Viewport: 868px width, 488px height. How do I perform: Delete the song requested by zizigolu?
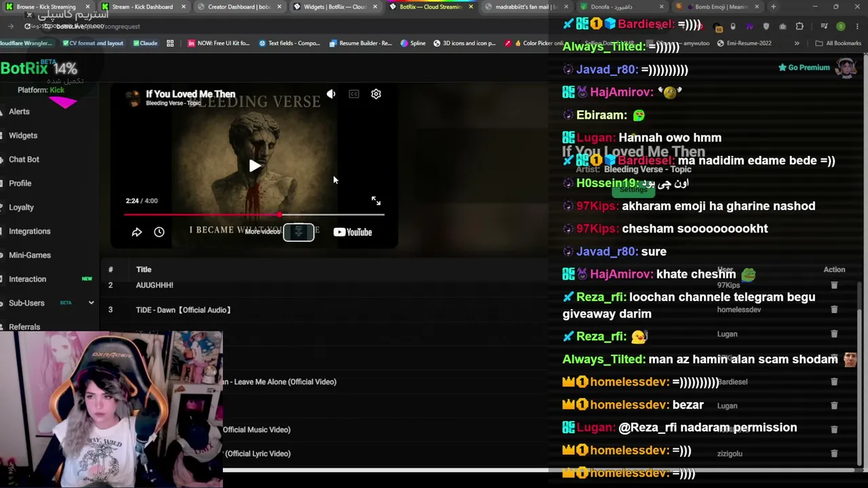tap(834, 453)
